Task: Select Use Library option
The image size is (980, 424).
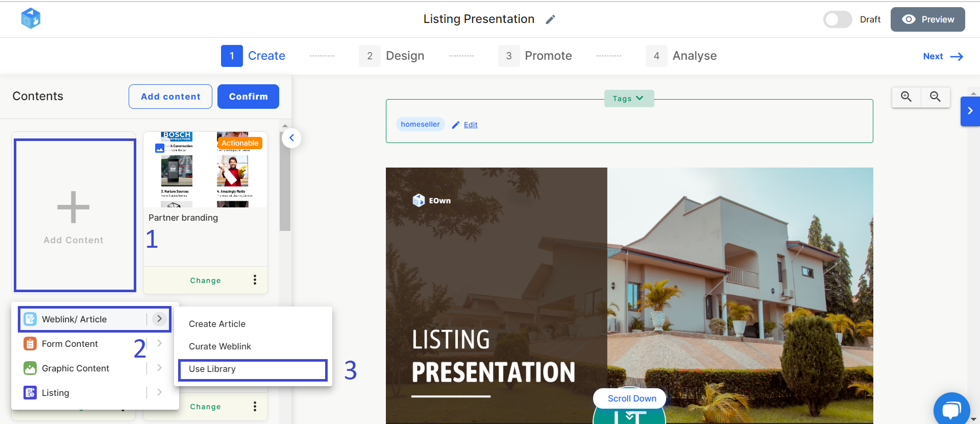Action: [253, 369]
